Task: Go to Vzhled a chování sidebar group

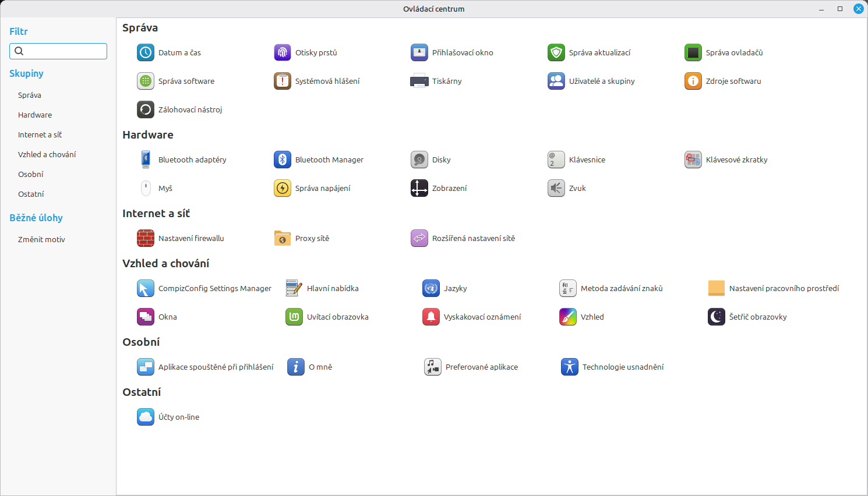Action: (x=47, y=154)
